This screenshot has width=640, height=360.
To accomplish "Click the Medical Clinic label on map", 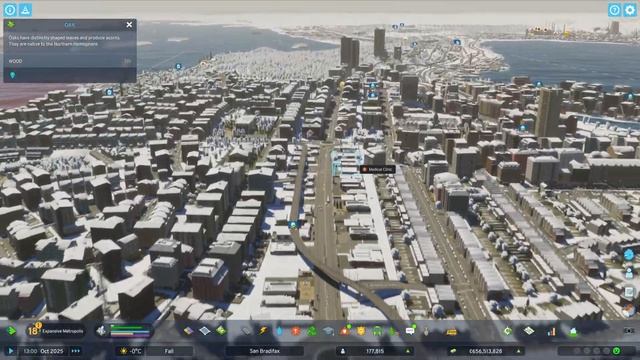I will pos(378,169).
